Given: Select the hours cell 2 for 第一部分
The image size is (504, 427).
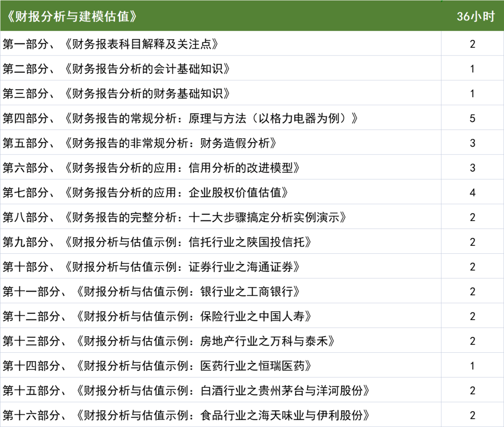Looking at the screenshot, I should 472,43.
